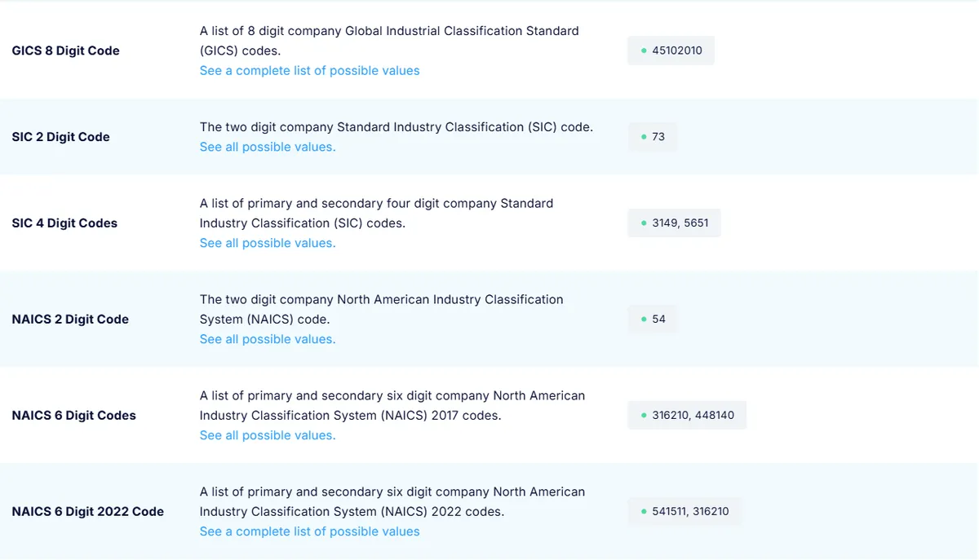Select the 45102010 example value chip
This screenshot has height=560, width=979.
(671, 51)
